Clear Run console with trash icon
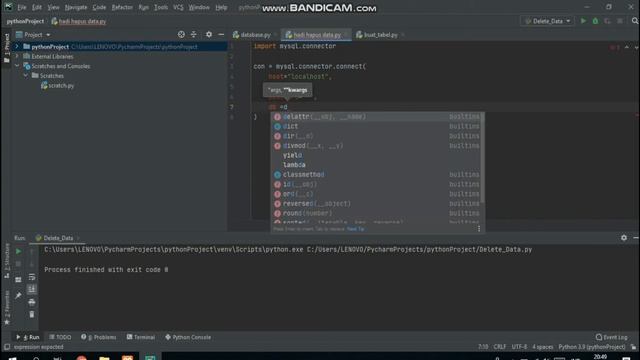 (x=32, y=314)
